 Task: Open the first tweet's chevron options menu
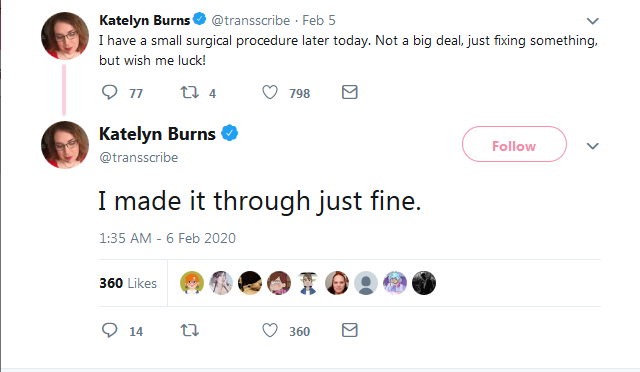pos(593,21)
